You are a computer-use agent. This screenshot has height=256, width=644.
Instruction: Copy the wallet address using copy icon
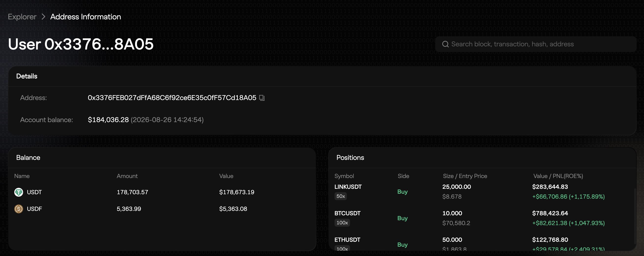262,98
